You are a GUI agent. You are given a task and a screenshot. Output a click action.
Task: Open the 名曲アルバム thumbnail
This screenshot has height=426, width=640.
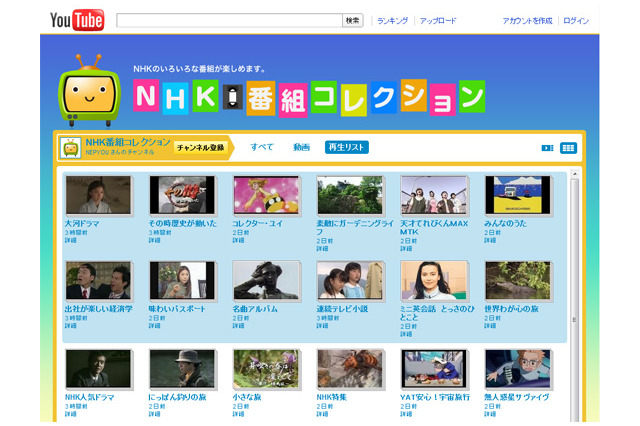tap(266, 280)
